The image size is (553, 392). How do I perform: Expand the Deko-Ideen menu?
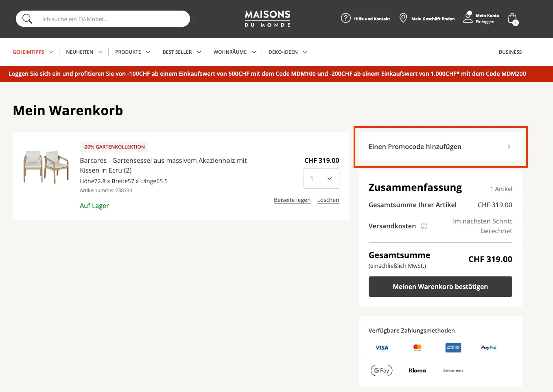pos(288,52)
